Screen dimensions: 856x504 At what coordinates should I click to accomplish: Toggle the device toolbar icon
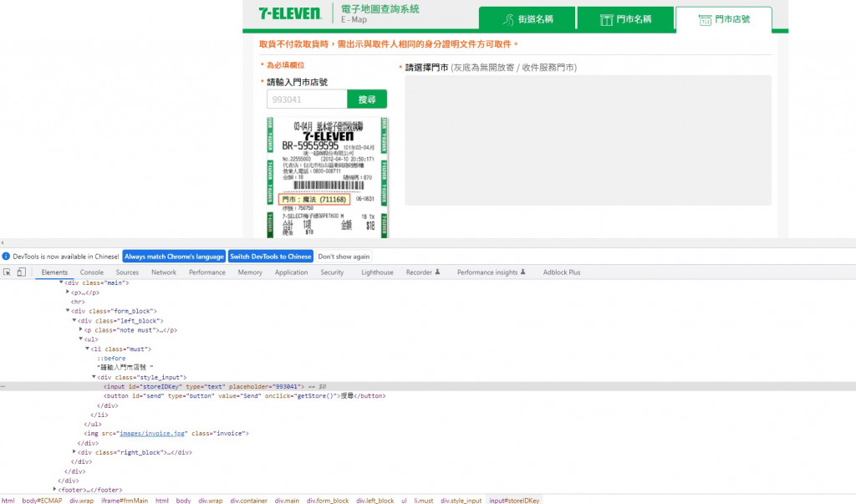pos(21,272)
